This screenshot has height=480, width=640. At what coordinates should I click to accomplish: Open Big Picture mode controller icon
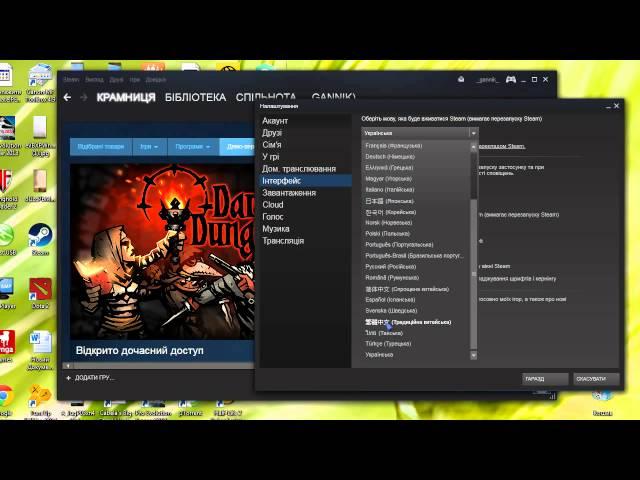[x=511, y=79]
